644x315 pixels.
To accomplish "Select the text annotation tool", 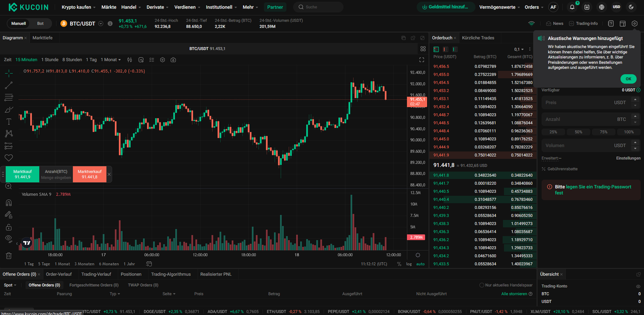I will tap(9, 121).
